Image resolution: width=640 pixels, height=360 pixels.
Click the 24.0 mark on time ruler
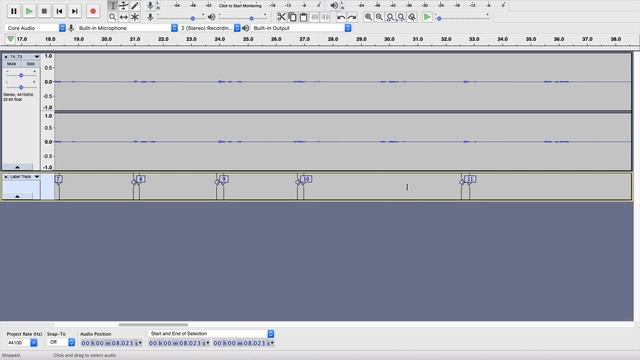pyautogui.click(x=220, y=39)
